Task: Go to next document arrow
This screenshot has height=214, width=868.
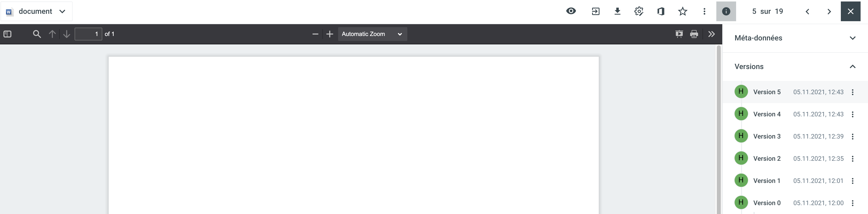Action: [829, 11]
